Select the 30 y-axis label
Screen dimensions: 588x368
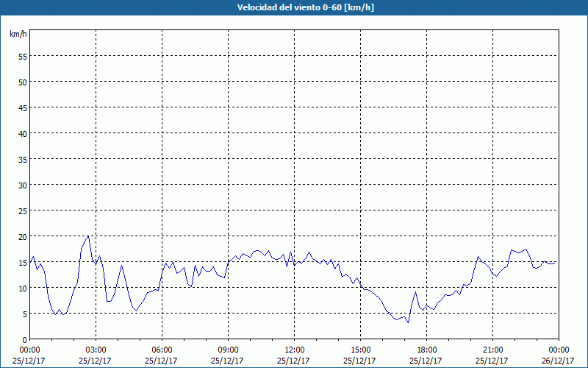[x=23, y=185]
